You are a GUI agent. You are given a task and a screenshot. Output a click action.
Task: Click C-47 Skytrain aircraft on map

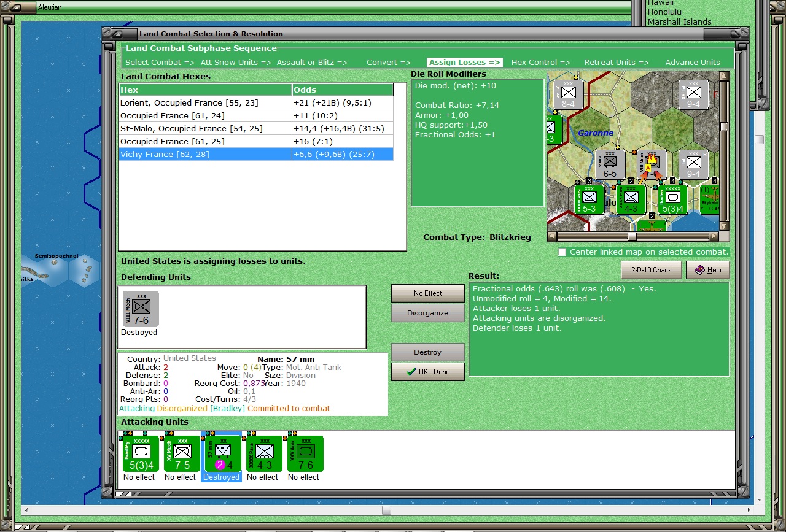click(x=710, y=199)
